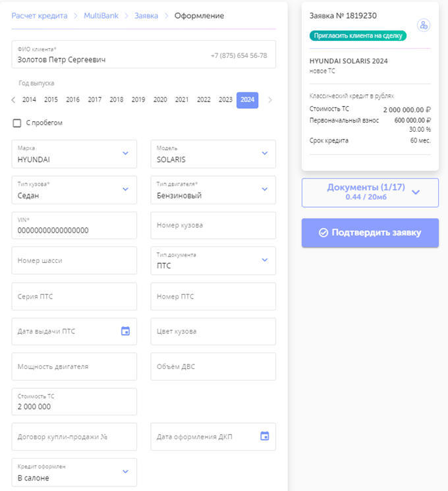448x491 pixels.
Task: Select year 2019 in year strip
Action: 138,100
